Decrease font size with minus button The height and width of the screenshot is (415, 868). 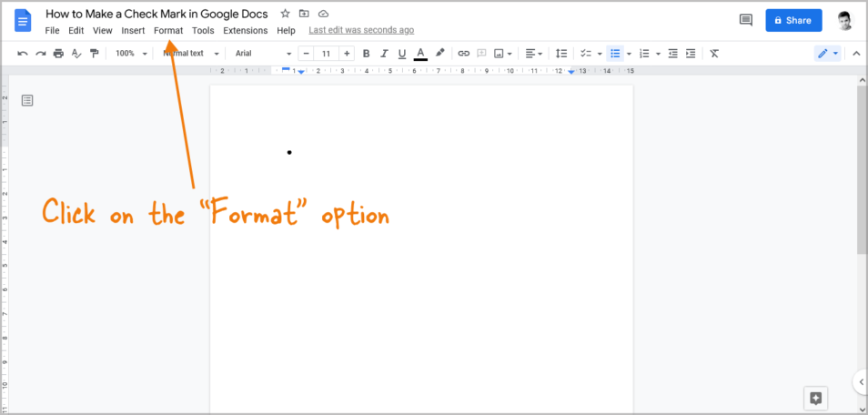pos(306,54)
